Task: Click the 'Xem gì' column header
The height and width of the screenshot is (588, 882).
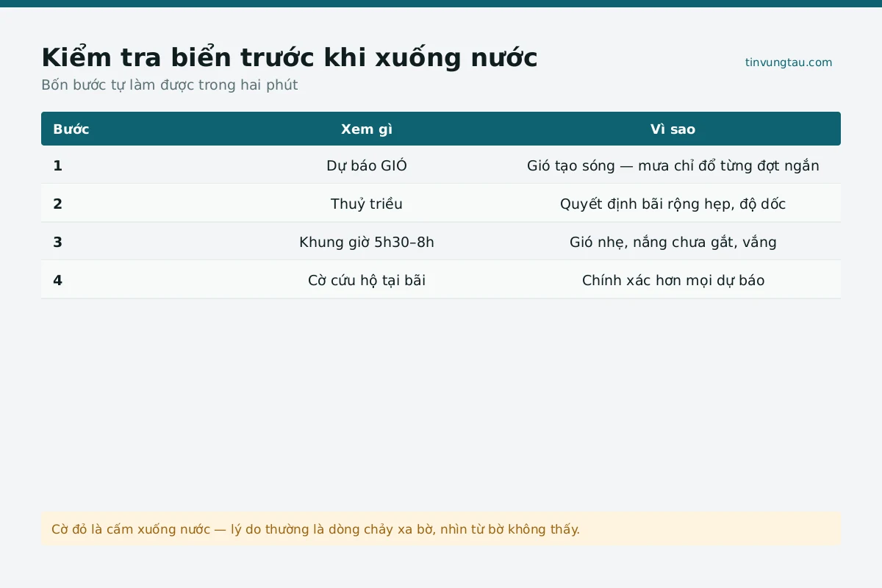Action: pyautogui.click(x=367, y=129)
